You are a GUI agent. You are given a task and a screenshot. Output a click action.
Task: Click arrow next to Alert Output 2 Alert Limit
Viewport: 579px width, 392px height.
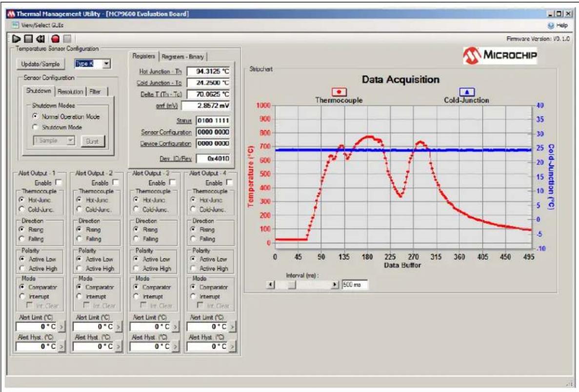(x=118, y=327)
